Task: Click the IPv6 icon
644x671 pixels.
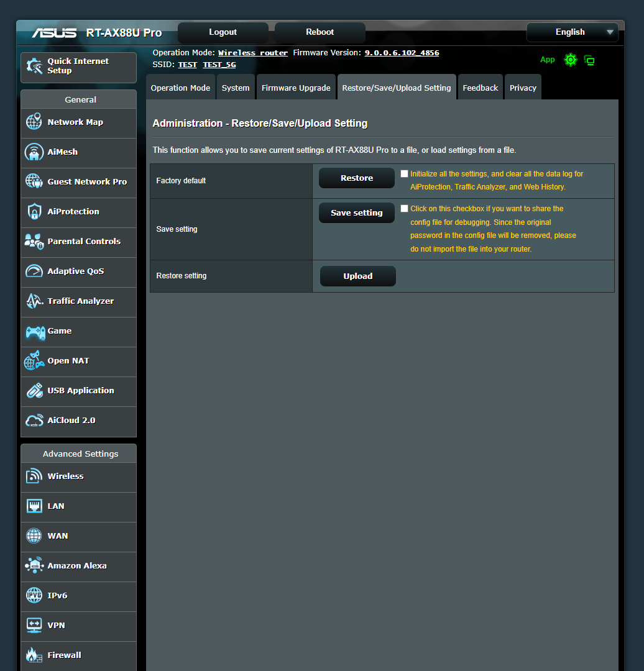Action: click(34, 595)
